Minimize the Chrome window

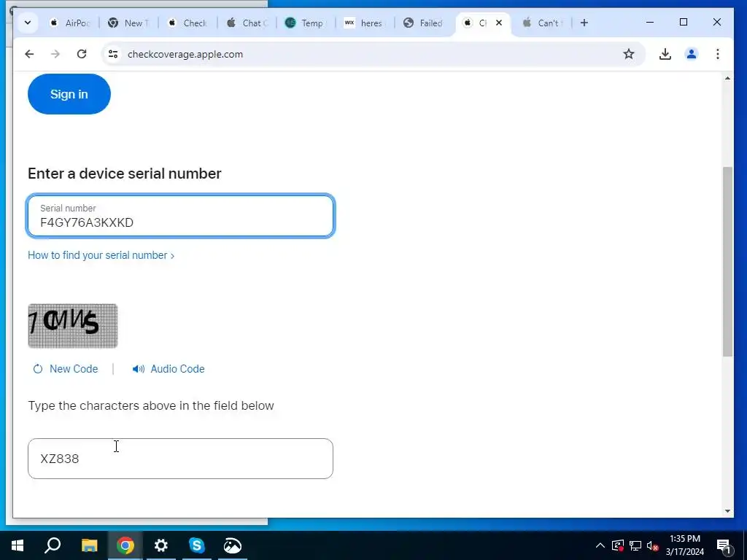tap(650, 23)
